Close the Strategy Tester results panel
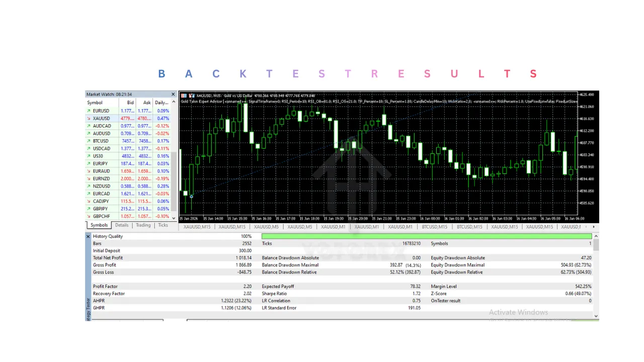 (88, 236)
